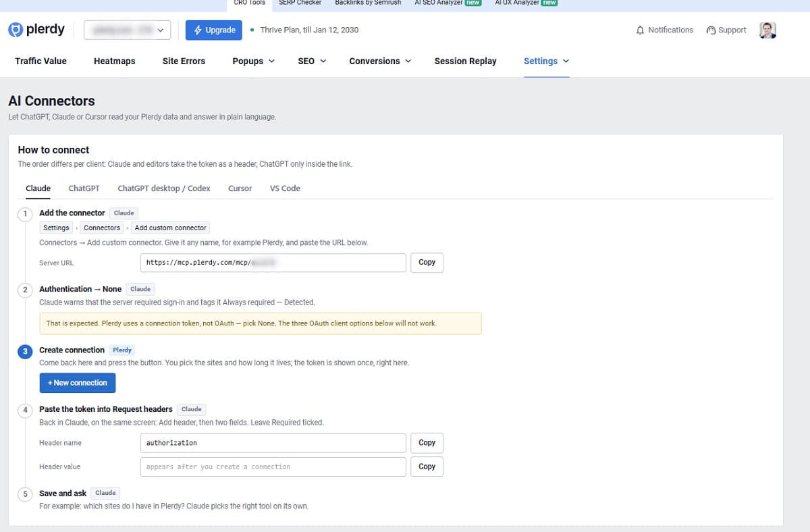The height and width of the screenshot is (532, 810).
Task: Open the user profile avatar
Action: (767, 30)
